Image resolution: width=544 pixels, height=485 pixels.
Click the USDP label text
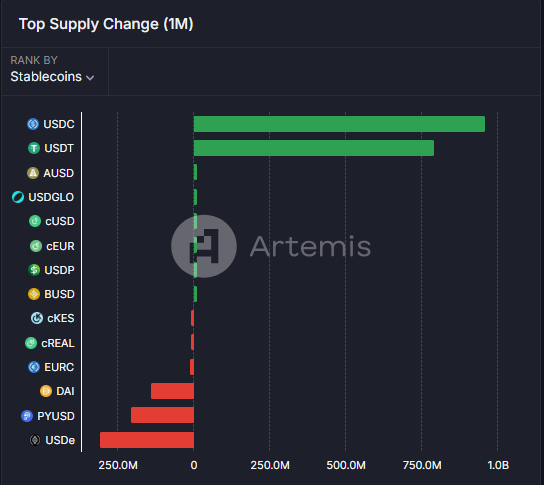click(x=59, y=270)
